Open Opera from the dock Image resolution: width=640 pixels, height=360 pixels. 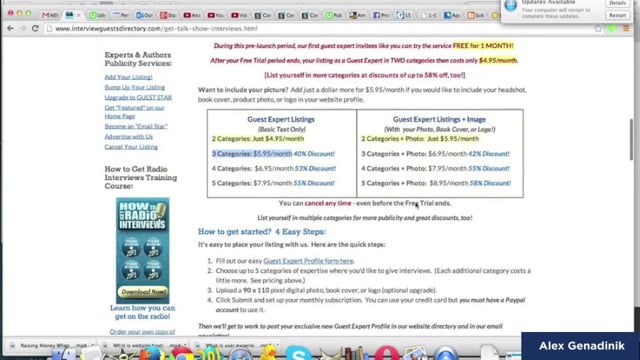coord(387,353)
